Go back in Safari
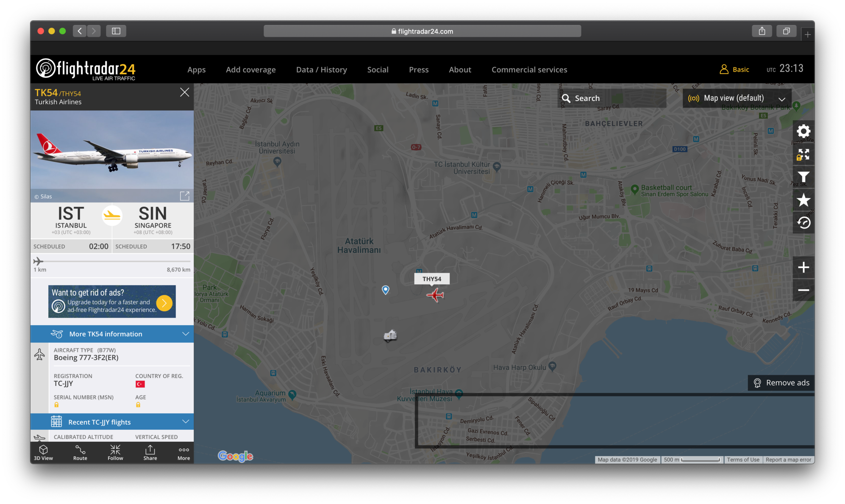This screenshot has height=504, width=845. click(x=80, y=31)
